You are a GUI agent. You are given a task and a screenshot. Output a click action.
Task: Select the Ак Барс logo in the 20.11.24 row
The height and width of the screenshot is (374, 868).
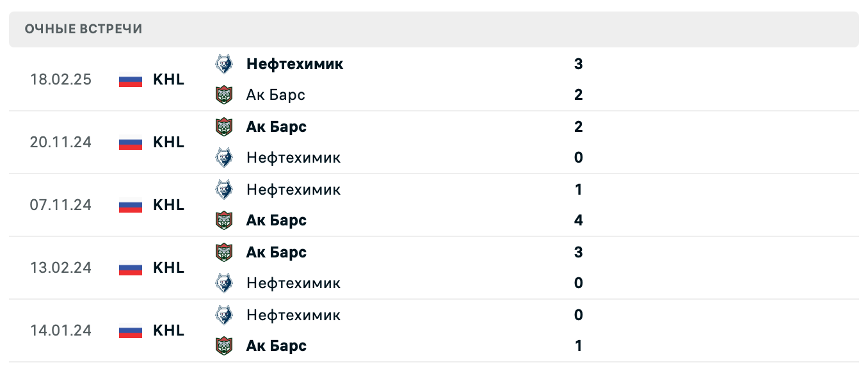225,126
